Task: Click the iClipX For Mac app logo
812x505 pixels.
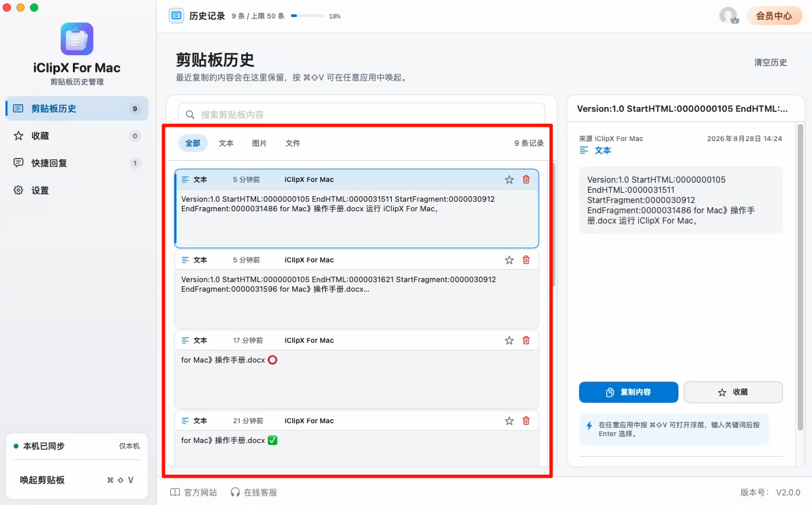Action: (x=77, y=39)
